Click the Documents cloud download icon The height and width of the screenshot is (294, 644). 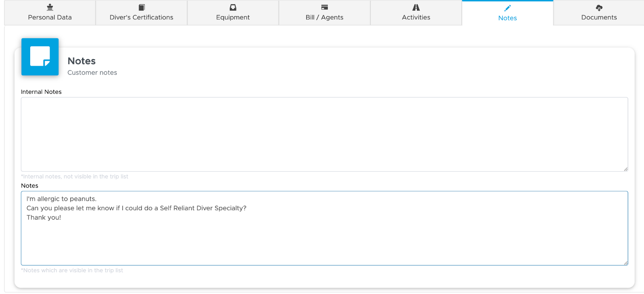(x=599, y=8)
